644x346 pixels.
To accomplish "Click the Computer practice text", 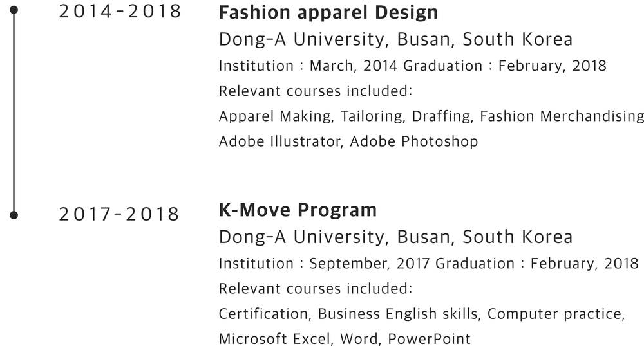I will pyautogui.click(x=556, y=314).
